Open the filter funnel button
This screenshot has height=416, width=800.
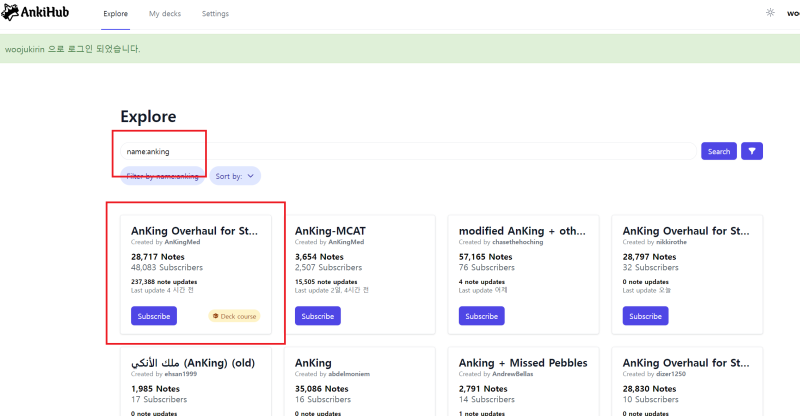tap(751, 151)
